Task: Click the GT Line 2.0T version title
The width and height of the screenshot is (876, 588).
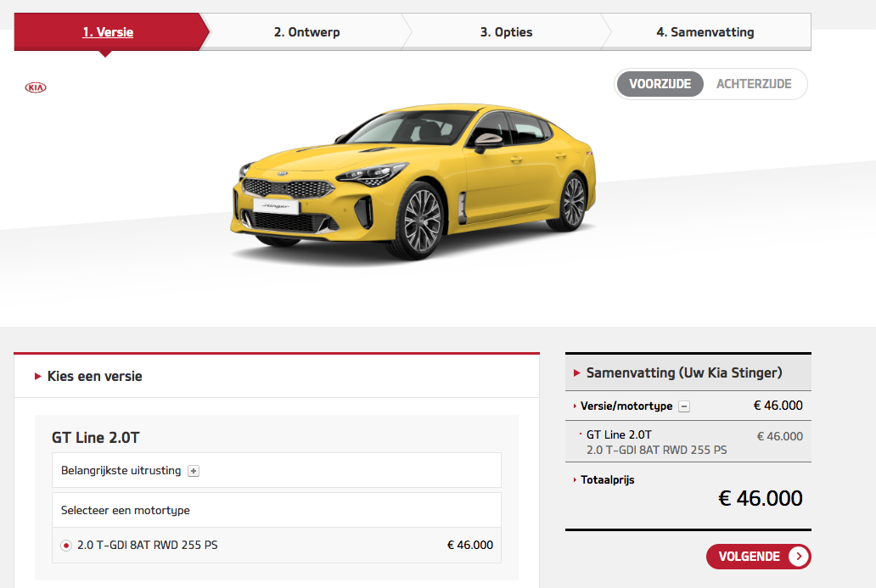Action: (x=96, y=437)
